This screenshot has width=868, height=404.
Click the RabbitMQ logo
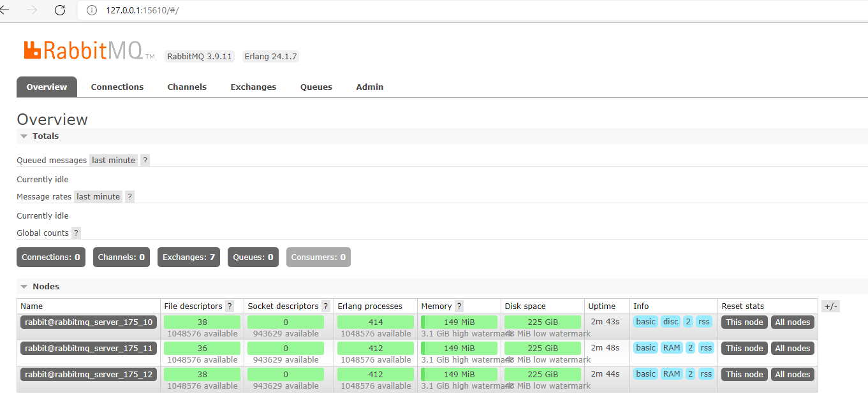(89, 50)
